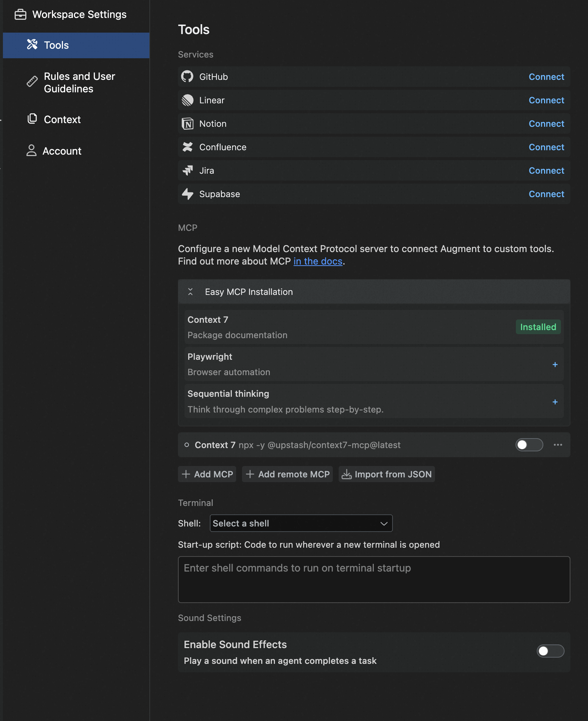Click the status circle next to Context 7 server

(187, 445)
